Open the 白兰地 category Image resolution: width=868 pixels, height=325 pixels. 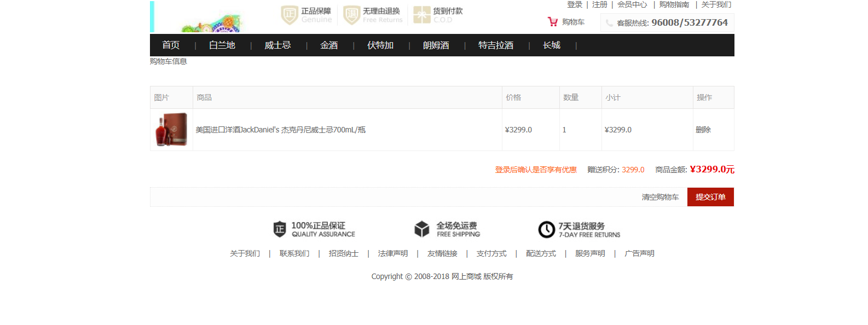pyautogui.click(x=222, y=45)
